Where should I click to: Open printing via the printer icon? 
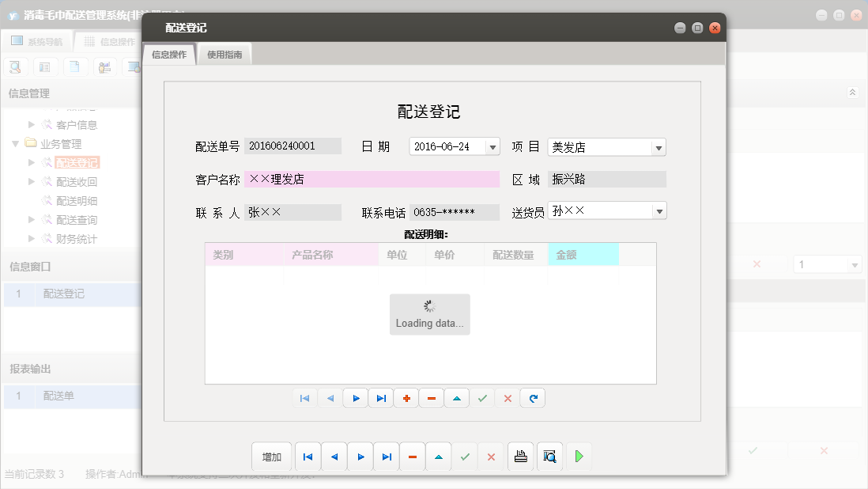pyautogui.click(x=520, y=457)
